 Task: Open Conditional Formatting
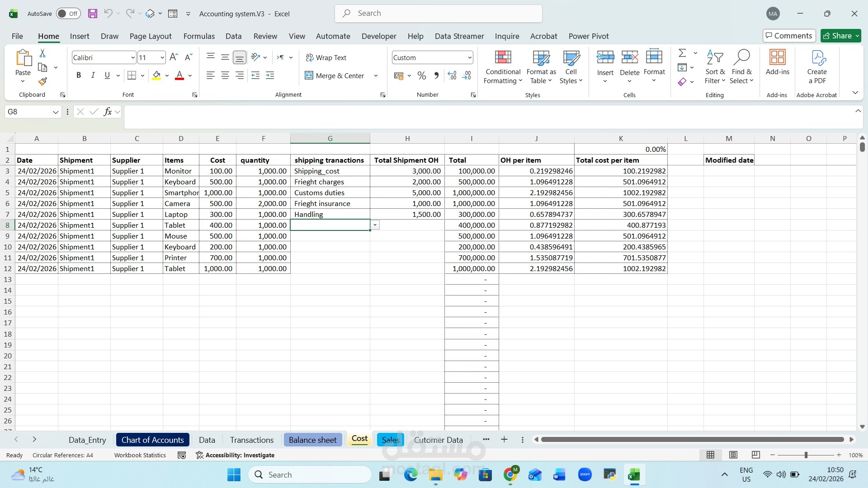tap(503, 67)
